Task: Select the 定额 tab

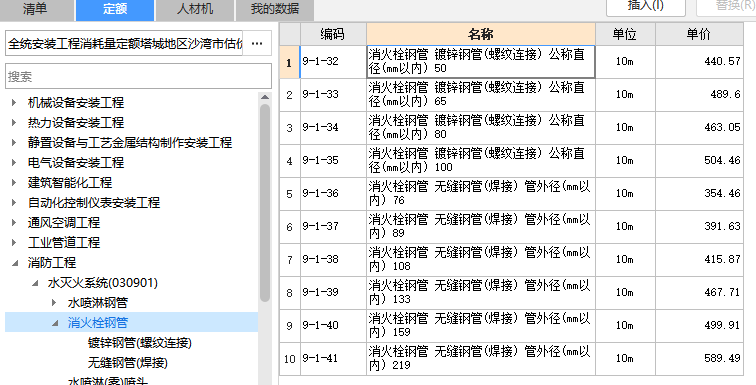Action: pos(115,9)
